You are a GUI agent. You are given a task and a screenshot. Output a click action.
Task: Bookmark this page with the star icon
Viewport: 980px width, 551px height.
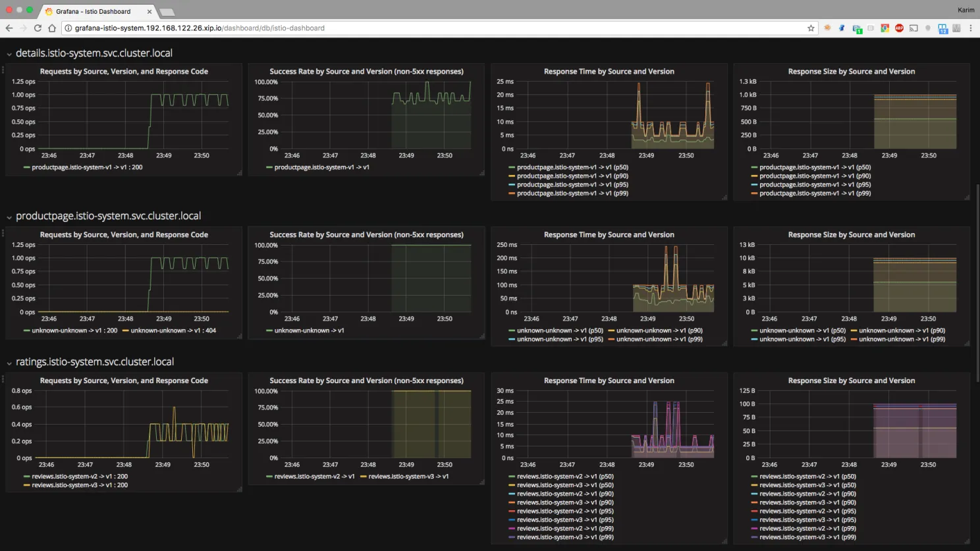pos(811,28)
